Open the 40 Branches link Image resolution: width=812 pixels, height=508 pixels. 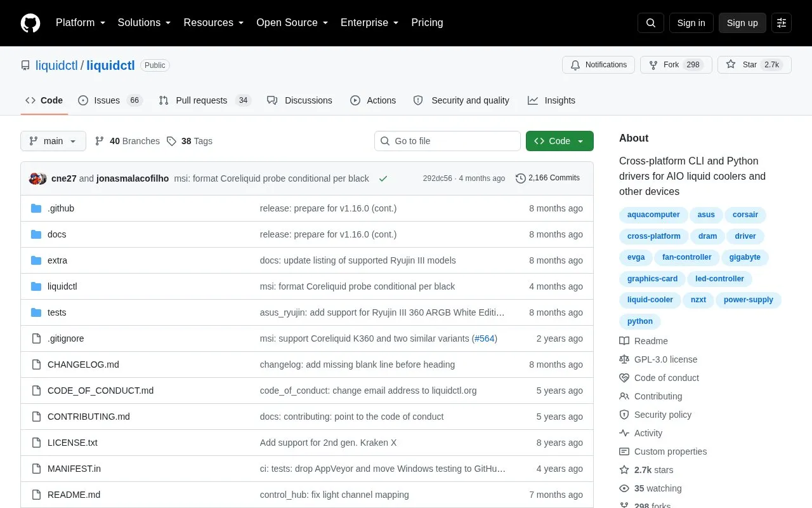click(127, 141)
